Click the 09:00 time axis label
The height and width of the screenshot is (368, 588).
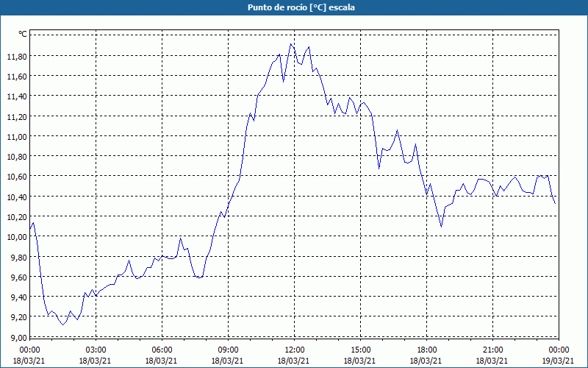(228, 350)
